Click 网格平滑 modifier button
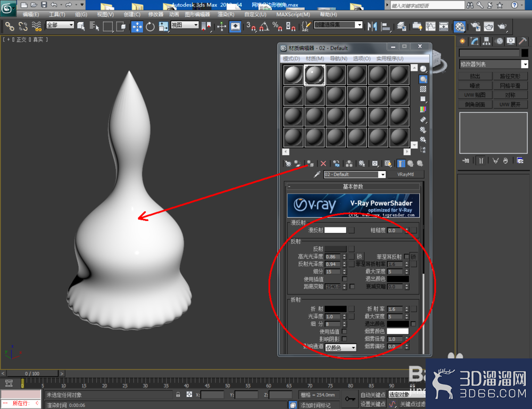The image size is (532, 409). [x=510, y=86]
